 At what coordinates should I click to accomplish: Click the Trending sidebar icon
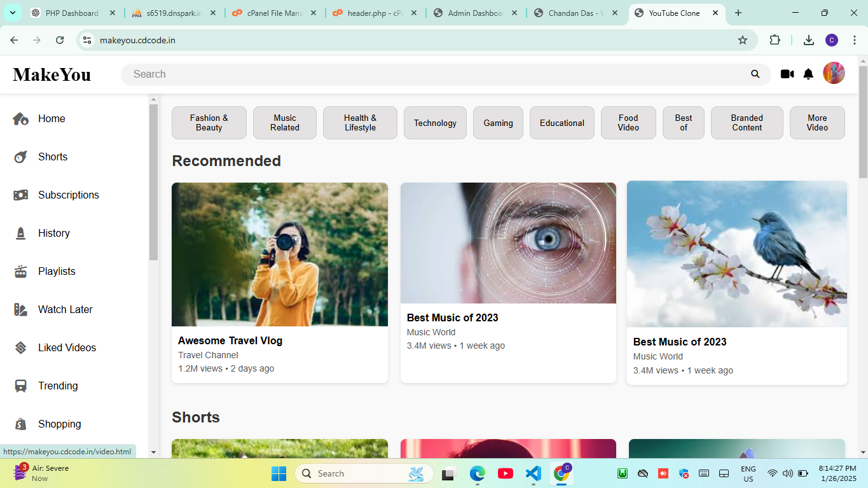pyautogui.click(x=21, y=386)
